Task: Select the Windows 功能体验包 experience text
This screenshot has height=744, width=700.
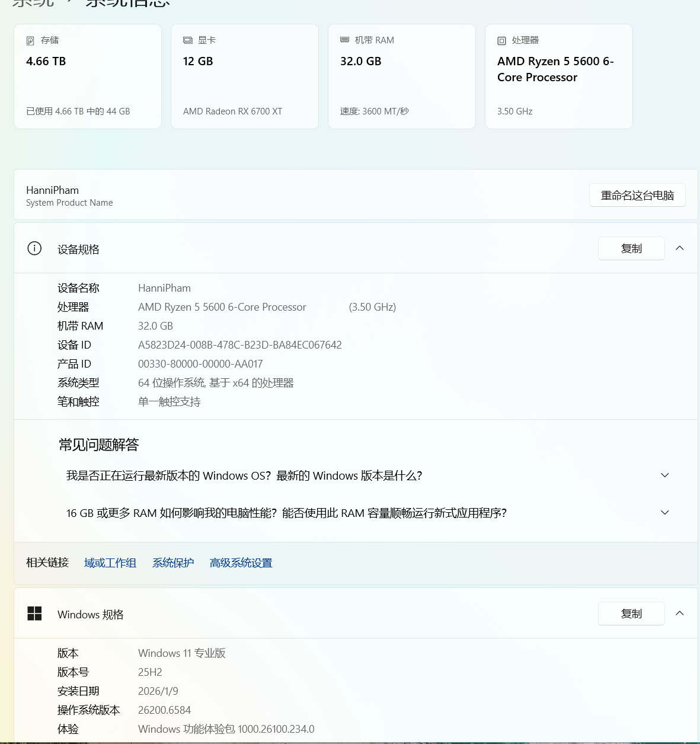Action: pos(226,729)
